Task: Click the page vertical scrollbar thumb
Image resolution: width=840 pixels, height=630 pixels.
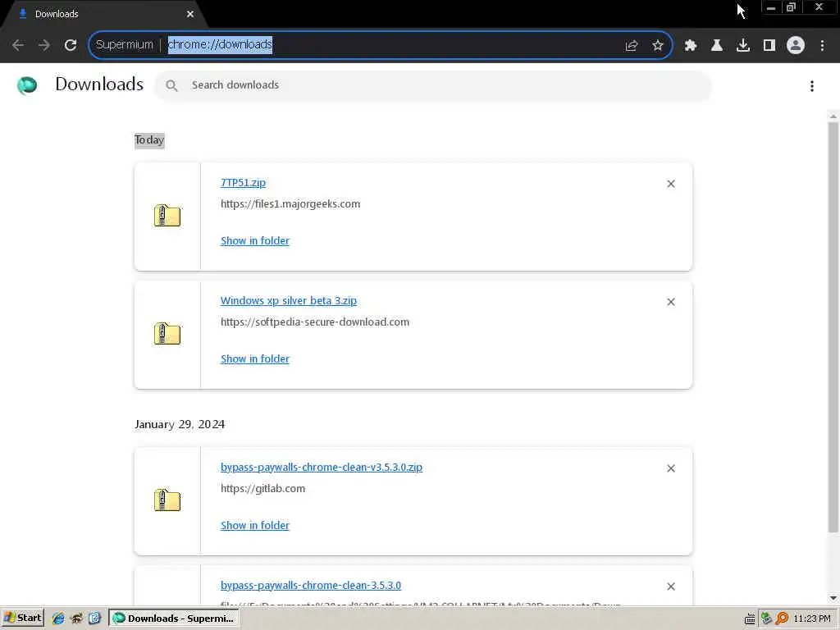Action: pyautogui.click(x=833, y=326)
